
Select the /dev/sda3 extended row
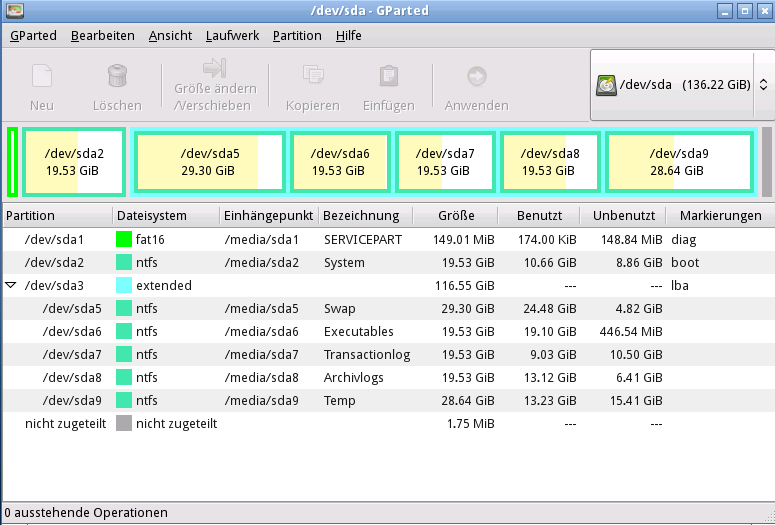coord(389,285)
